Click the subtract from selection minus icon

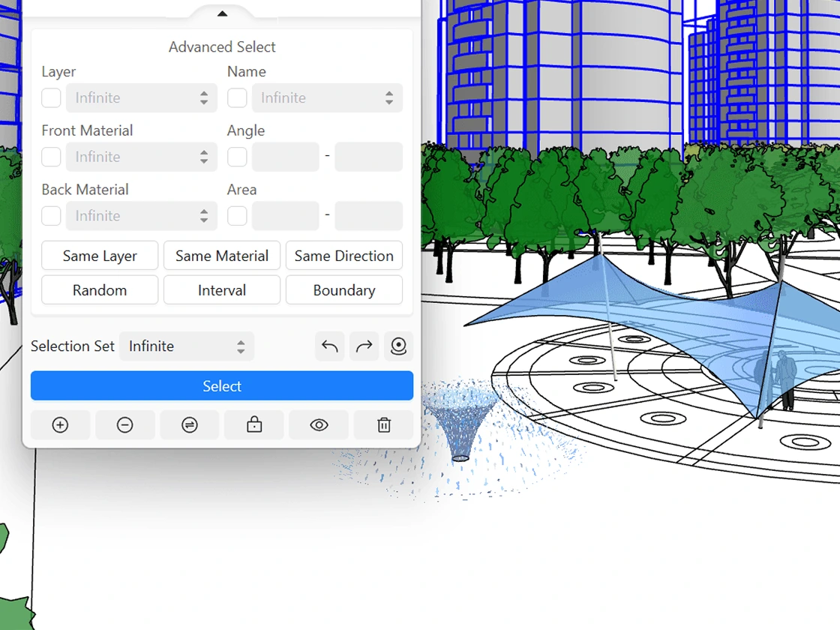click(125, 425)
